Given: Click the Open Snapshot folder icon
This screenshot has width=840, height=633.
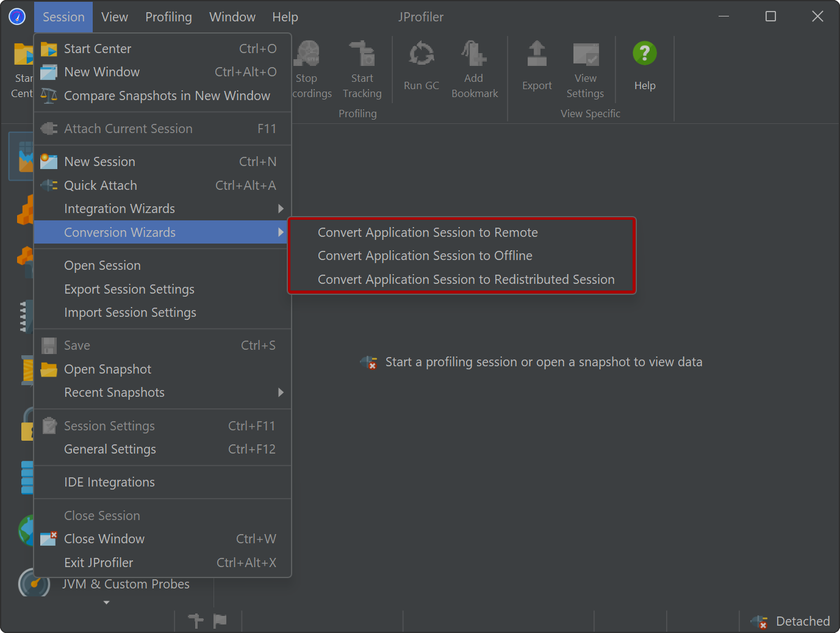Looking at the screenshot, I should point(49,369).
